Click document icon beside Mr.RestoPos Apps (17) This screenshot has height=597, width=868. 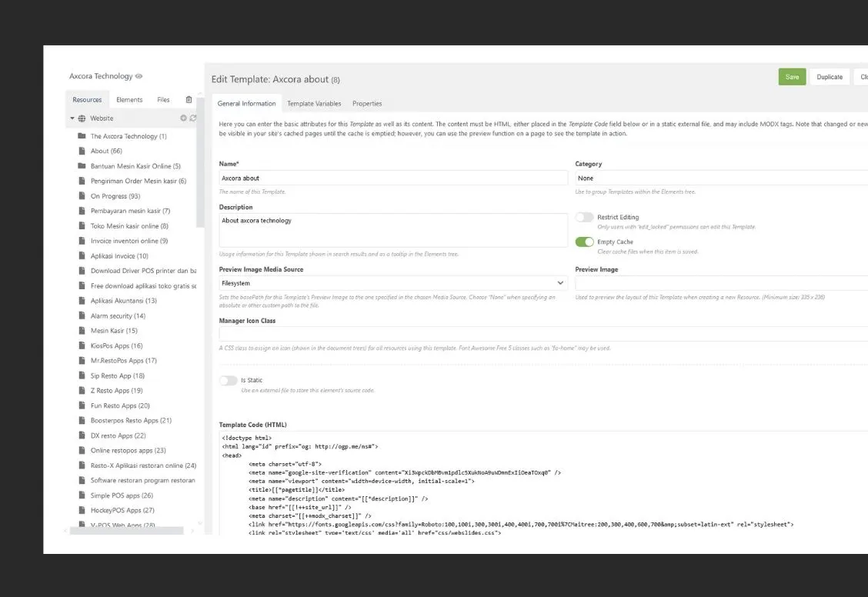[x=82, y=360]
